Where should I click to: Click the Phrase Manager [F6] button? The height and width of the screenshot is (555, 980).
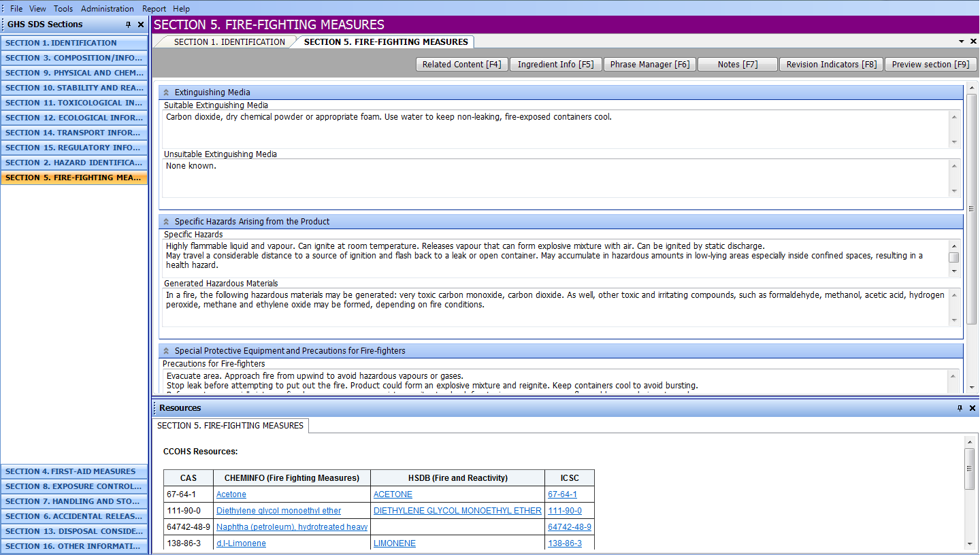pyautogui.click(x=650, y=65)
